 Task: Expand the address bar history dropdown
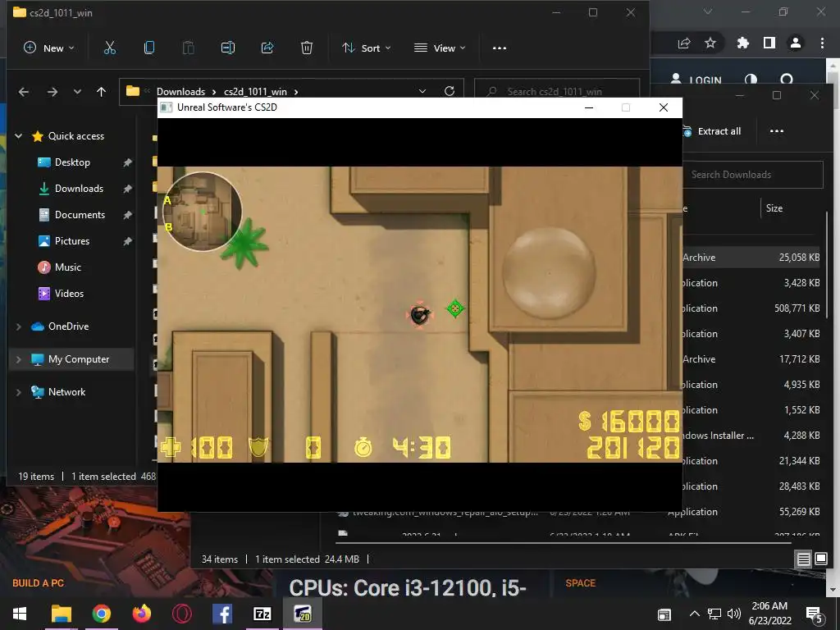[x=422, y=92]
